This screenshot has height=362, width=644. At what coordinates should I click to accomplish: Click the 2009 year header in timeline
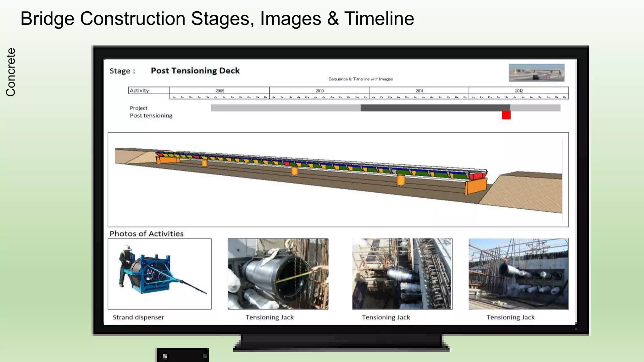pos(219,90)
